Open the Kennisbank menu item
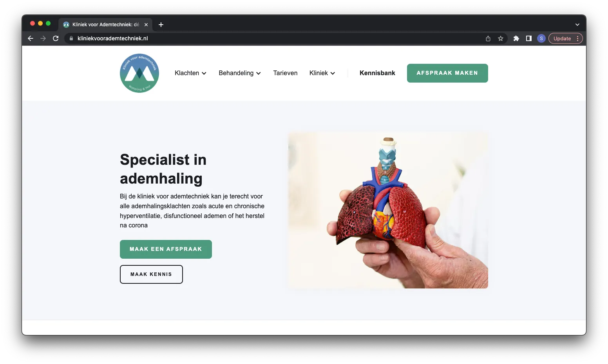The image size is (608, 364). coord(377,73)
